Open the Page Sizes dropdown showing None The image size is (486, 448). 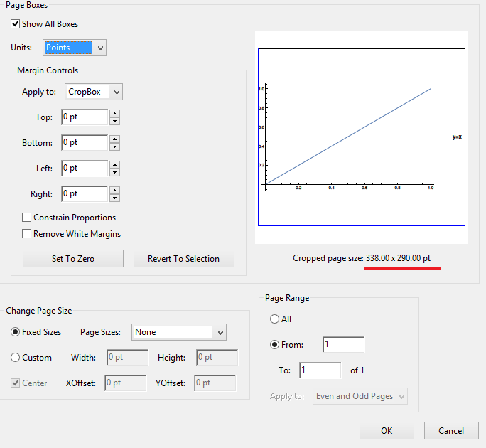179,332
